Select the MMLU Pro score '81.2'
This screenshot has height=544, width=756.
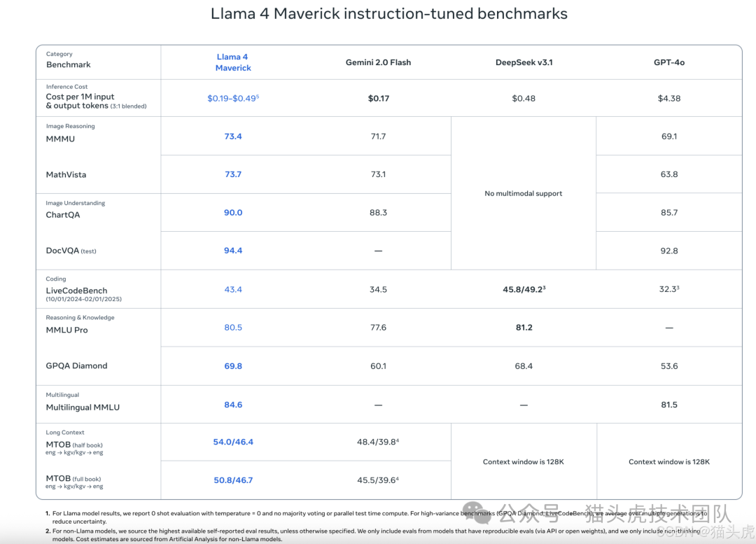[x=524, y=328]
